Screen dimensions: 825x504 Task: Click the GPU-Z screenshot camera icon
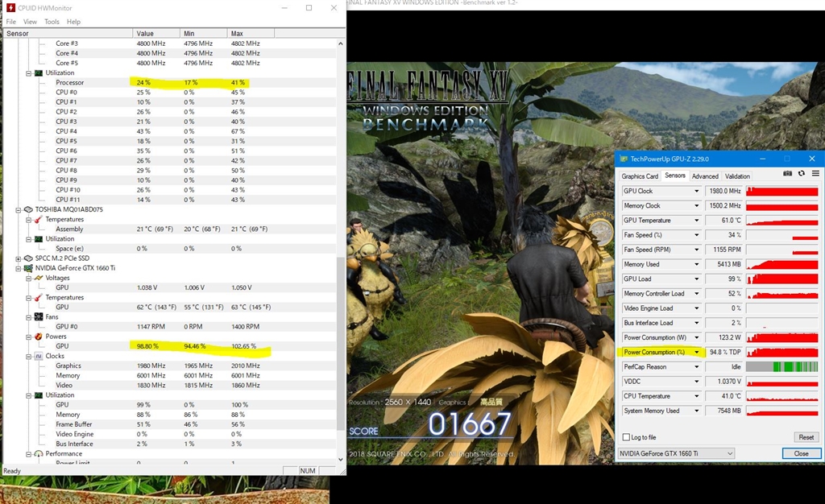point(787,173)
